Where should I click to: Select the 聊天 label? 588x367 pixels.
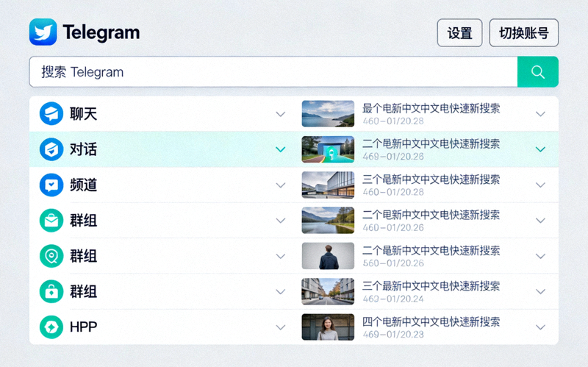pos(83,114)
